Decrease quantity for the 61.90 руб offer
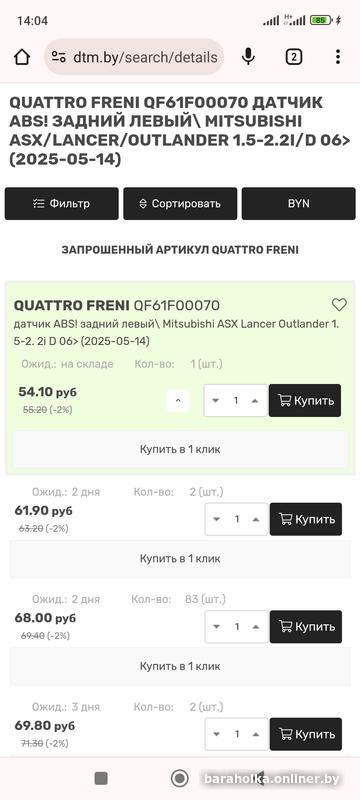Viewport: 360px width, 800px height. pos(217,519)
